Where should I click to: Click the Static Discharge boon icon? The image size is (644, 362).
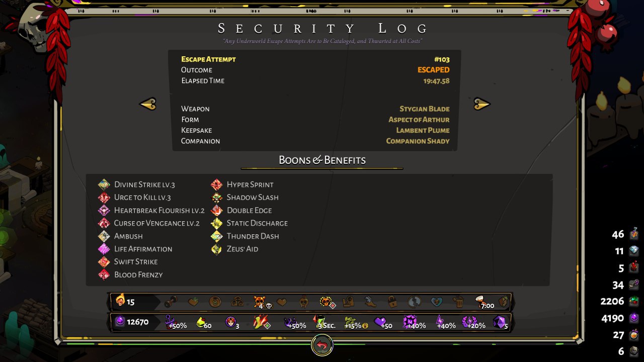tap(217, 223)
